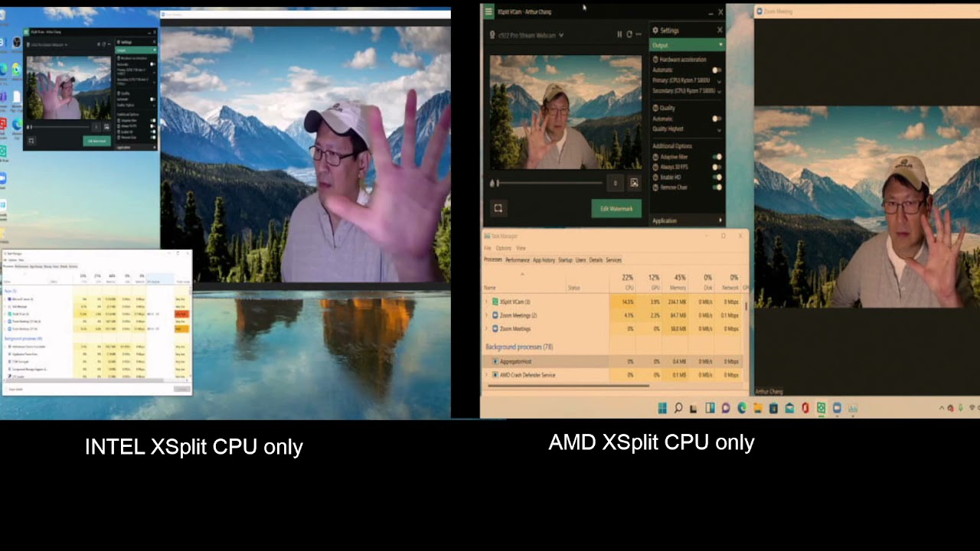Switch to Startup tab in AMD Task Manager
The width and height of the screenshot is (980, 551).
click(565, 260)
